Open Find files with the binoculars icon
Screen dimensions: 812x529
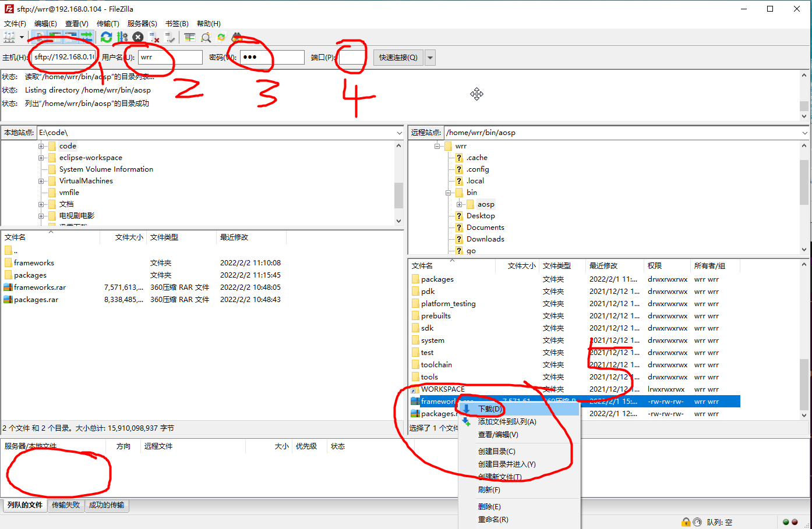point(236,37)
